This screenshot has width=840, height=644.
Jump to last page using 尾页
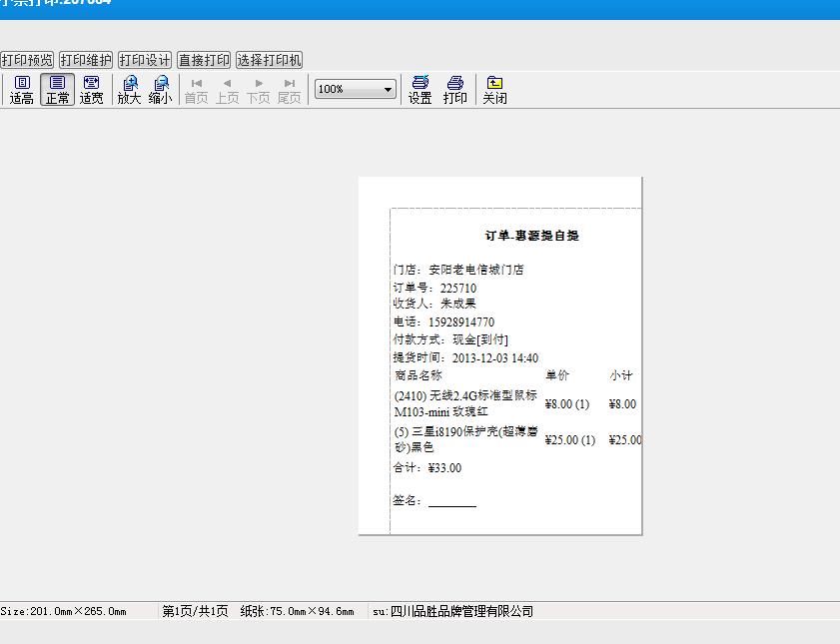[289, 89]
